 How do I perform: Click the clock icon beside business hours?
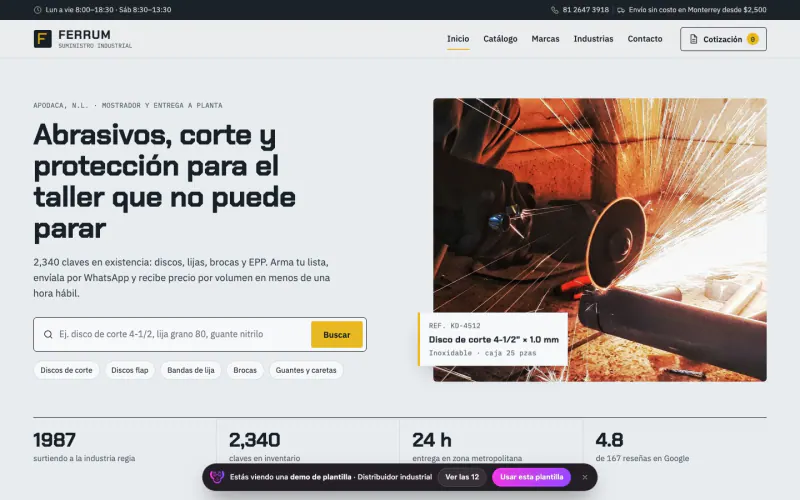click(x=37, y=10)
